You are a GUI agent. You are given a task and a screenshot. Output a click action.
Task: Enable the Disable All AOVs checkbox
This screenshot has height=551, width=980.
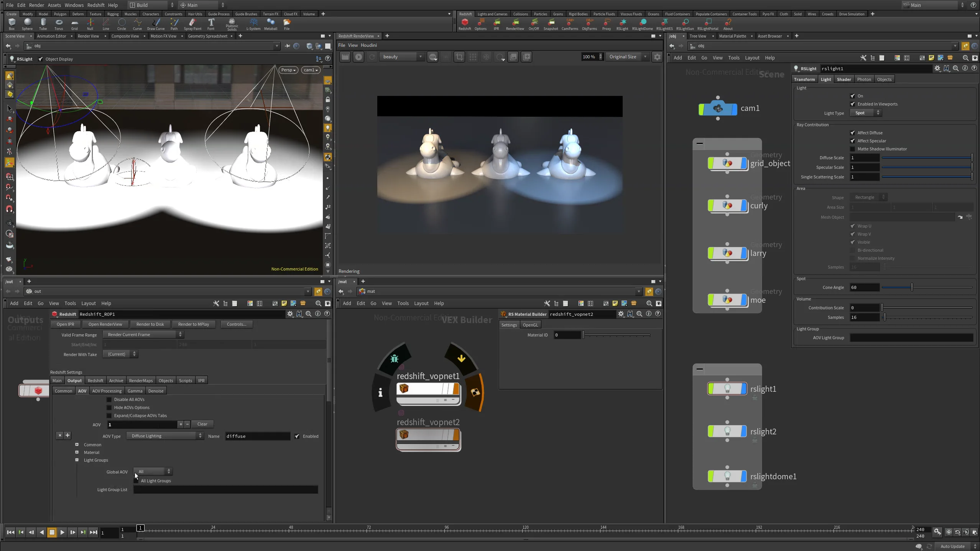[x=109, y=399]
